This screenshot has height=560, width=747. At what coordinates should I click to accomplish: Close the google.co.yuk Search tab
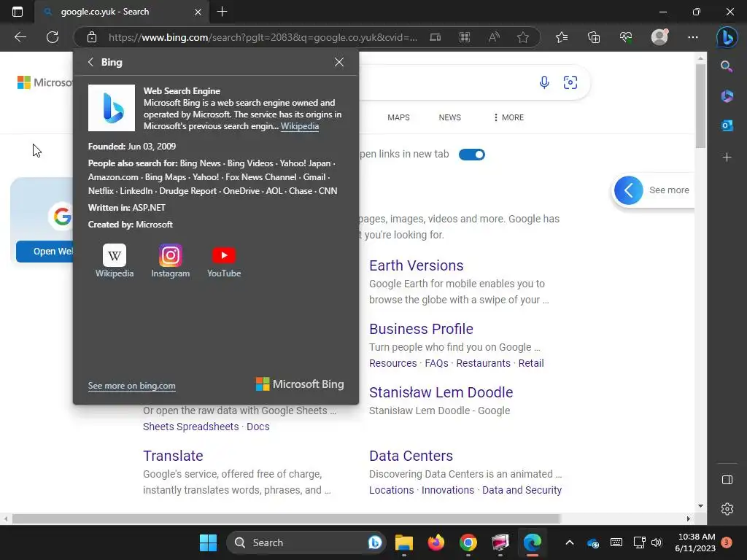tap(198, 12)
